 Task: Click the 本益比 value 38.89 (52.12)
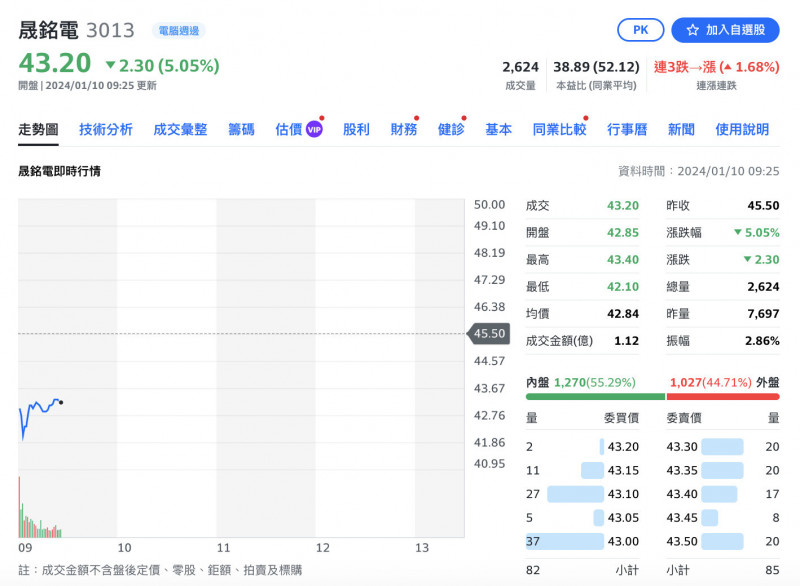[596, 67]
